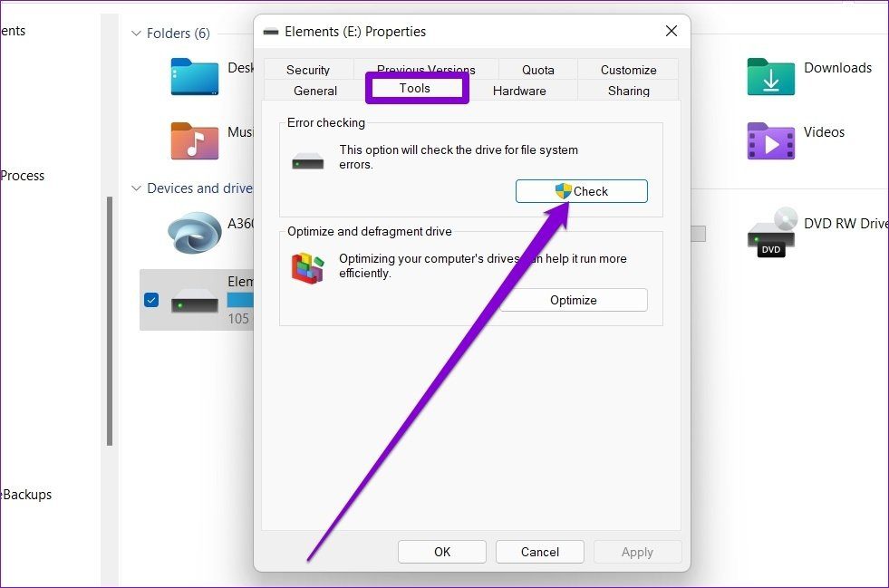Viewport: 889px width, 588px height.
Task: Select the DVD RW Drive icon
Action: (x=771, y=233)
